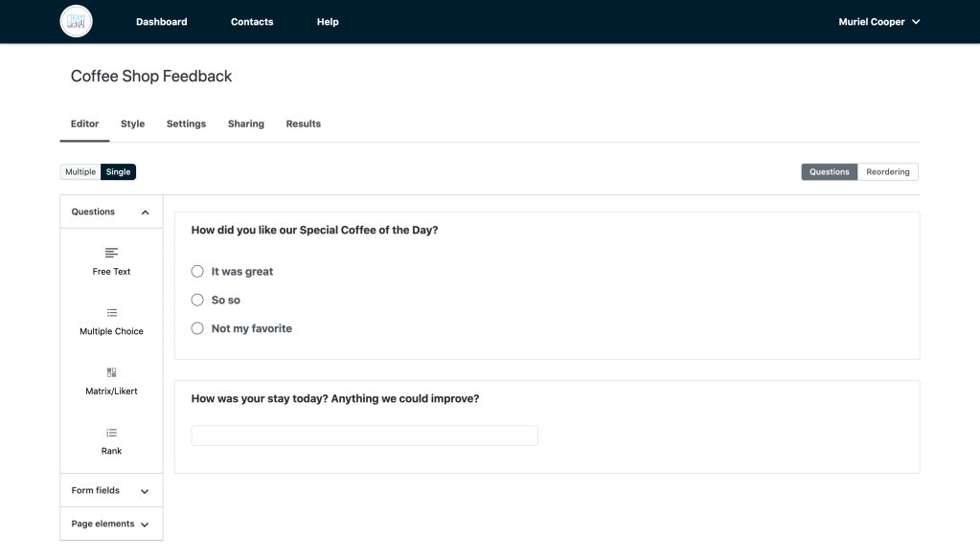
Task: Open the Contacts page link
Action: tap(252, 22)
